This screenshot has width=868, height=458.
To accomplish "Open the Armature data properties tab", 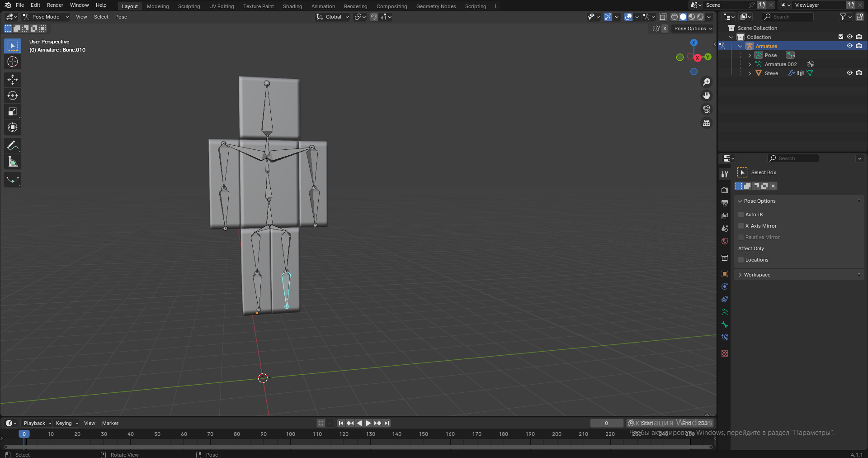I will click(725, 312).
